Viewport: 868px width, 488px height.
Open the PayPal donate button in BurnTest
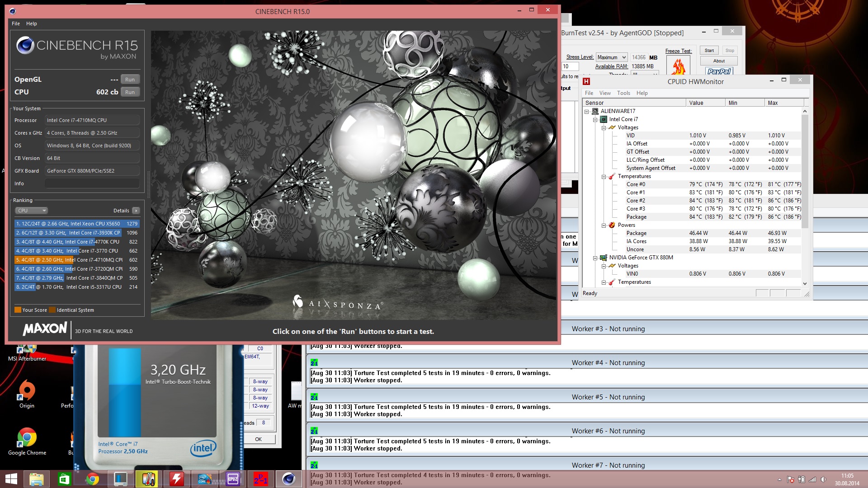point(719,71)
